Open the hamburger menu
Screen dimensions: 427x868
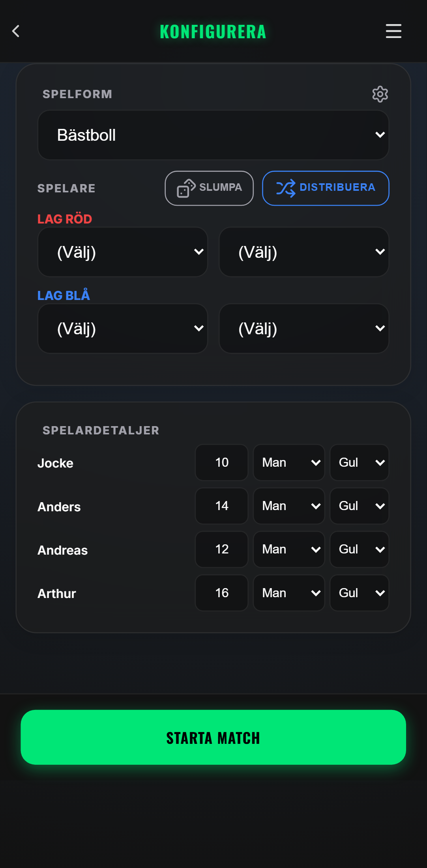point(393,31)
